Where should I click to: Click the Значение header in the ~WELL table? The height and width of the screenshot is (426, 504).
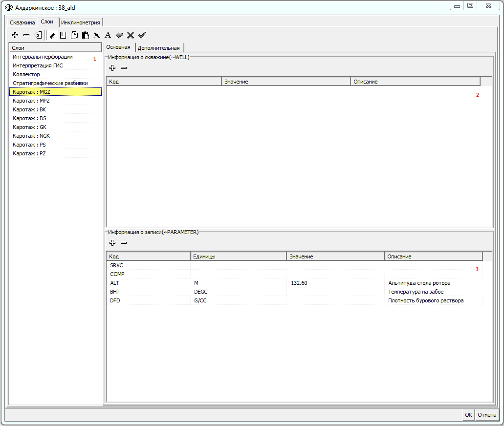(x=286, y=82)
